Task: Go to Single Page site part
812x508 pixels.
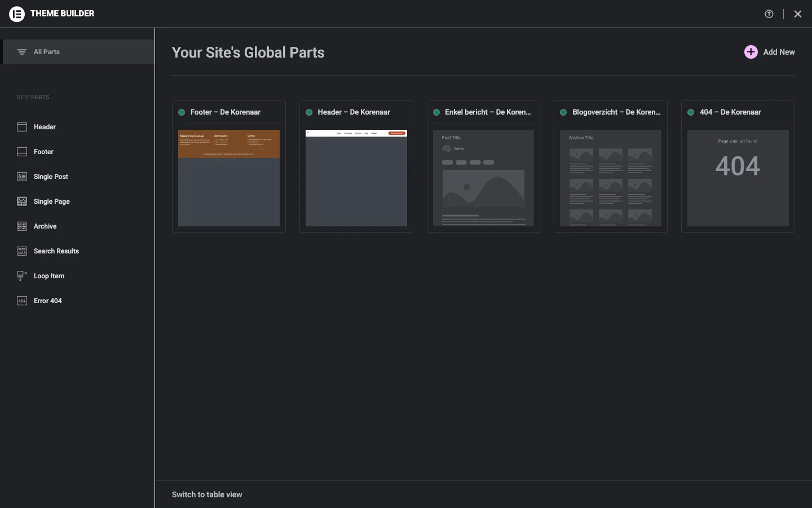Action: tap(52, 202)
